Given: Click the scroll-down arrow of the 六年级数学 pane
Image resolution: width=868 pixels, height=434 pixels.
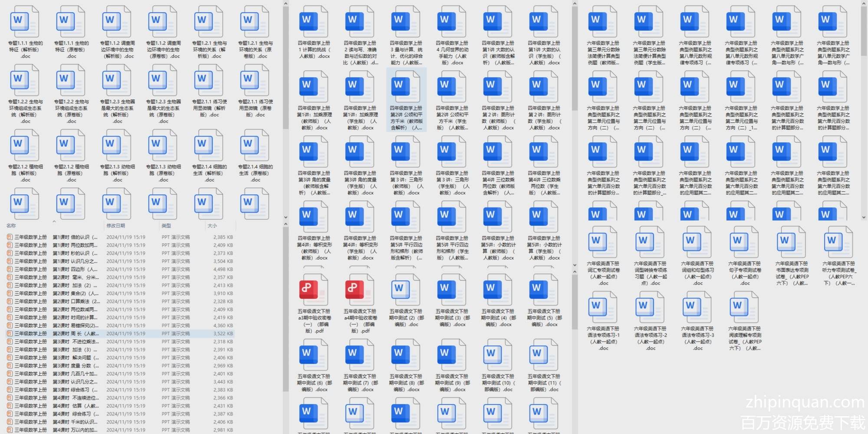Looking at the screenshot, I should pos(864,217).
